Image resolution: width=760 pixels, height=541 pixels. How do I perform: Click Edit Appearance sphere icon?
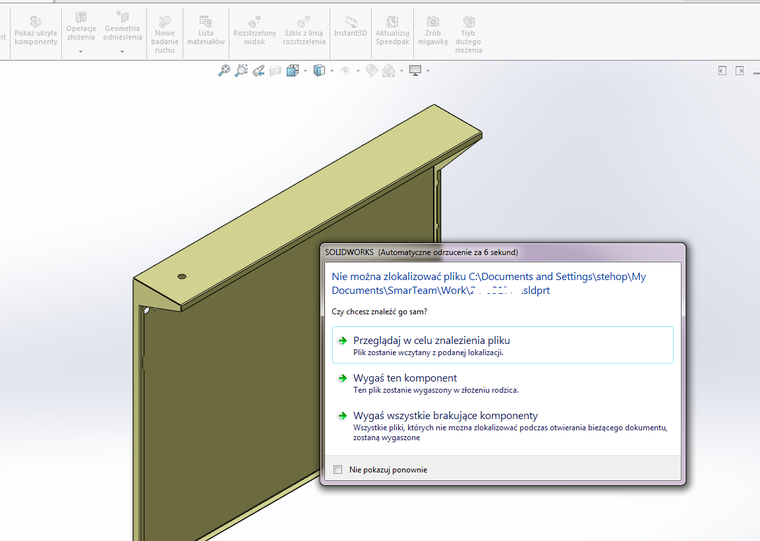(371, 71)
